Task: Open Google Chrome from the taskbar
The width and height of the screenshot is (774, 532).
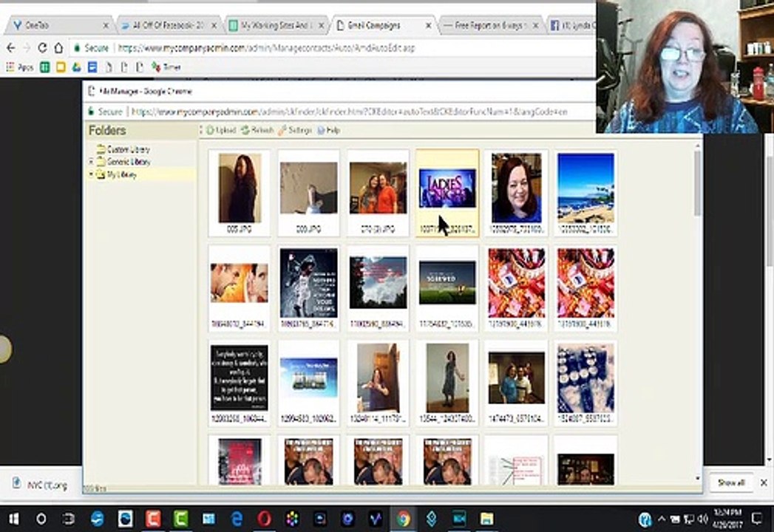Action: coord(404,519)
